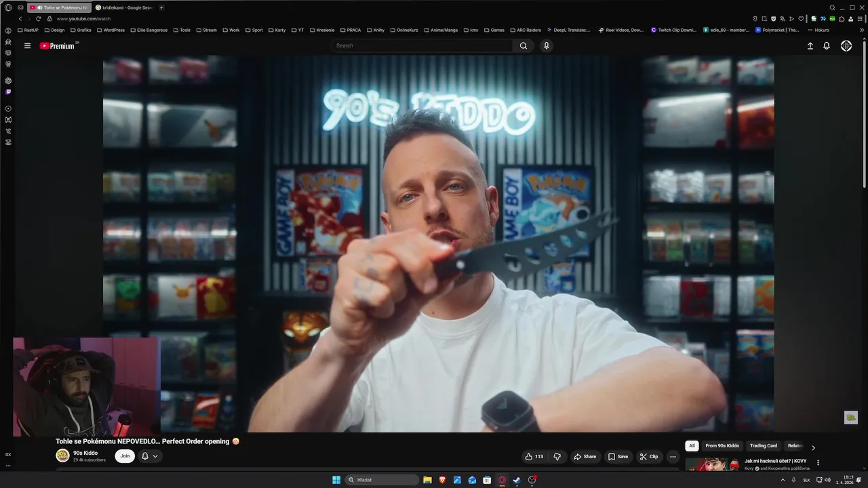Launch Brave browser from taskbar
This screenshot has height=488, width=868.
442,480
